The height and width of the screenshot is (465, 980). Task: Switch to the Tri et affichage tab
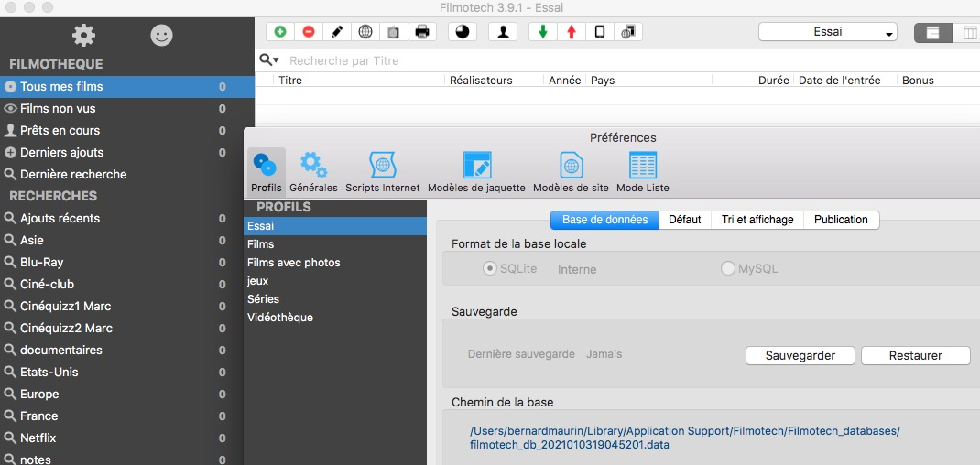tap(757, 220)
